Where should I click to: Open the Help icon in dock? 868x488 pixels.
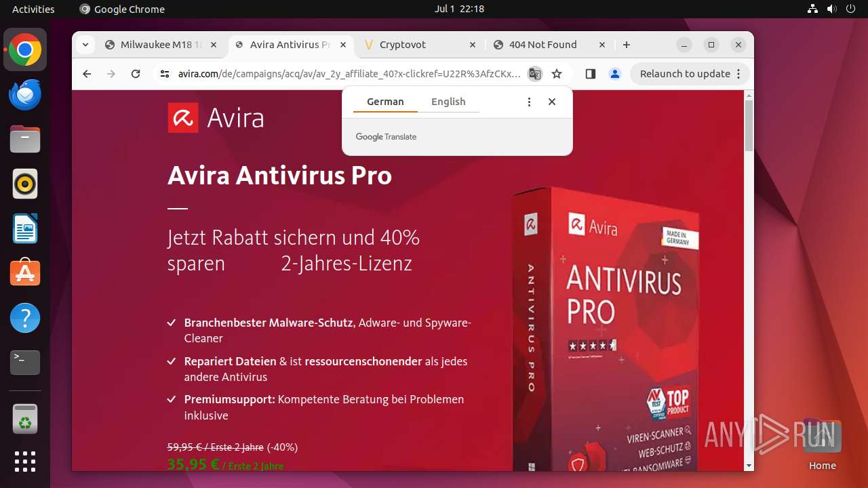coord(25,318)
